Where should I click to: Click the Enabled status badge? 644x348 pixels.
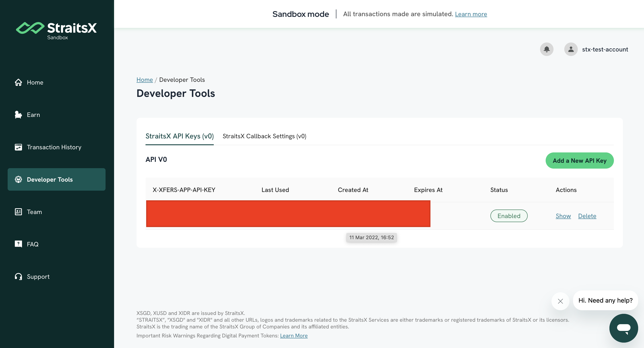tap(509, 216)
